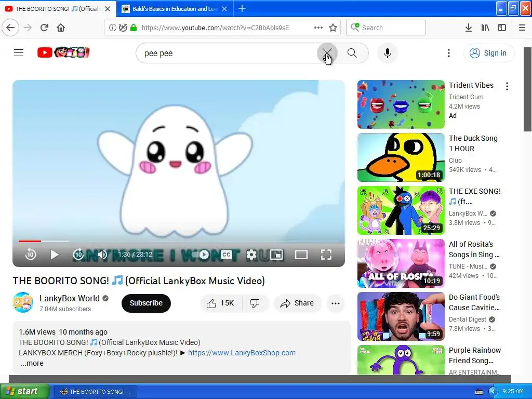This screenshot has height=399, width=532.
Task: Open All of Rosita's Songs thumbnail
Action: [401, 263]
